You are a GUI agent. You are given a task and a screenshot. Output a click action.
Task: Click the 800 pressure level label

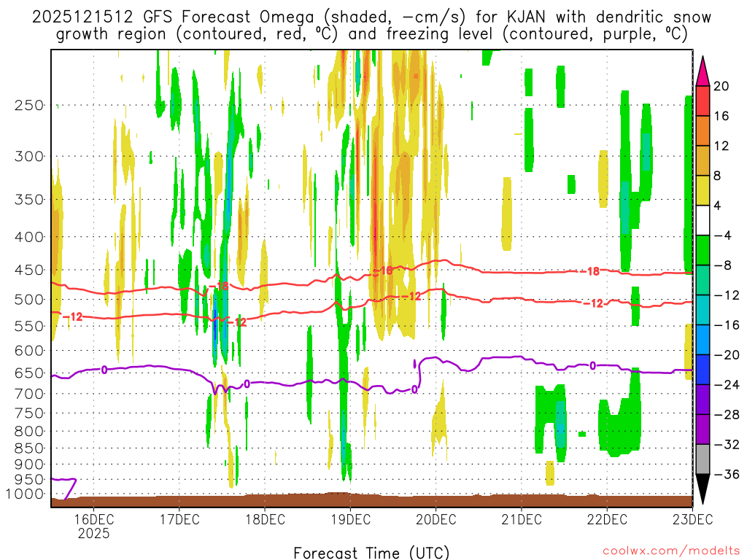pos(29,432)
